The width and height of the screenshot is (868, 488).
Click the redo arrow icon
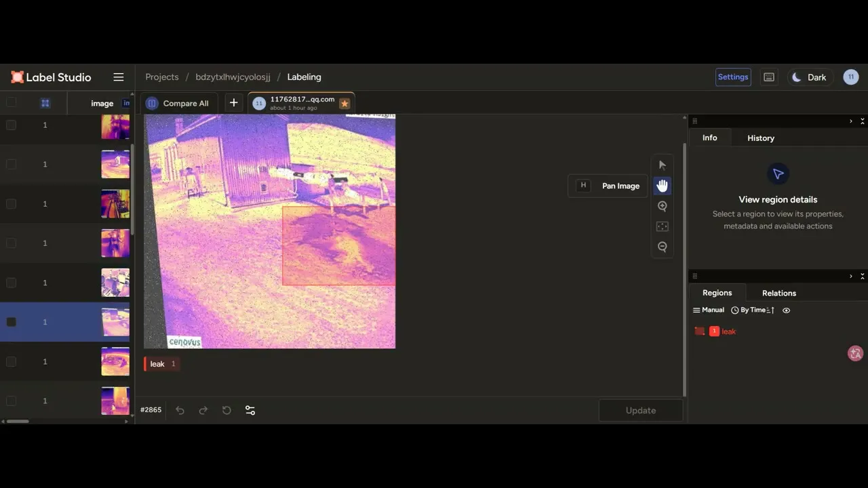pyautogui.click(x=203, y=410)
